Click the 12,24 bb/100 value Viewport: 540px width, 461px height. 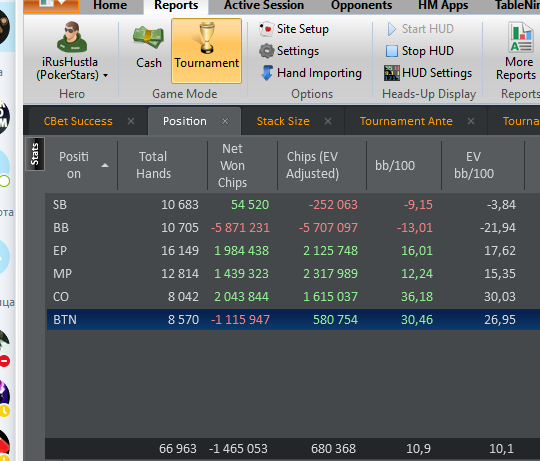[x=417, y=274]
